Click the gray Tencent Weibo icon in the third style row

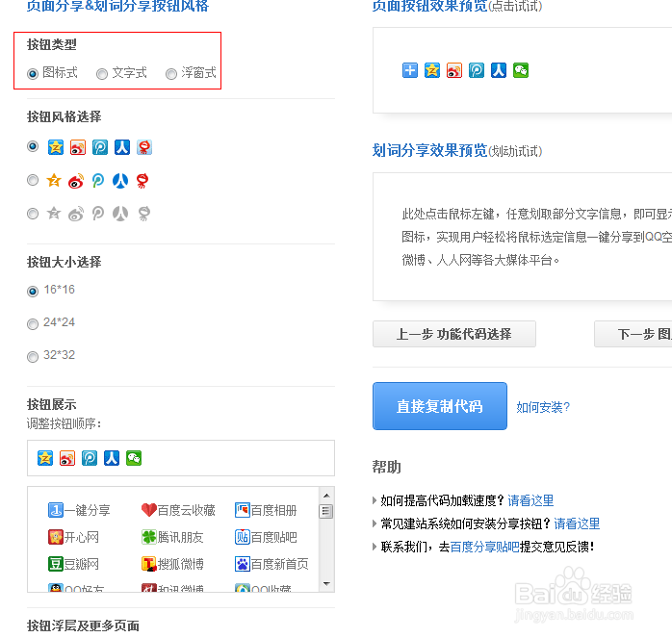click(98, 214)
